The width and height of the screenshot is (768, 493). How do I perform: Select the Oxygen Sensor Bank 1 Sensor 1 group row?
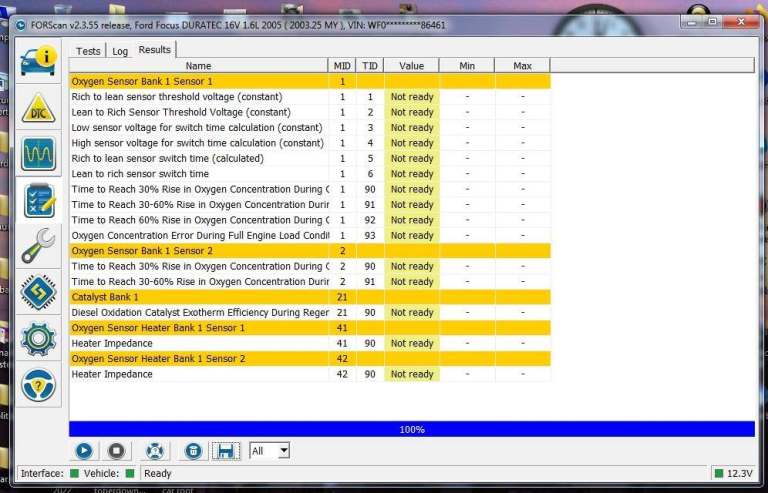click(310, 81)
